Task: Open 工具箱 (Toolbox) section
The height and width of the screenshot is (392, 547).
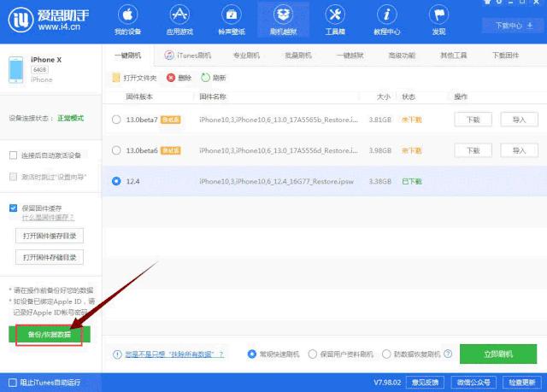Action: point(335,20)
